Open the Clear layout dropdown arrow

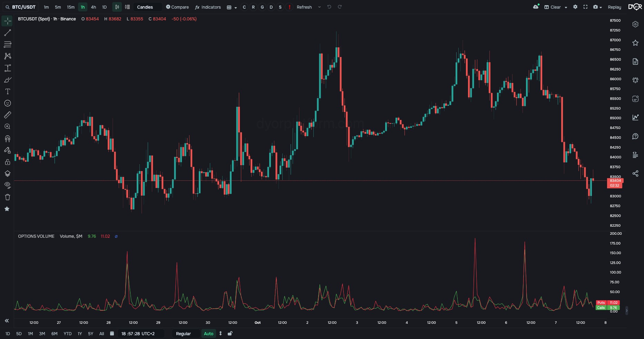[x=566, y=7]
